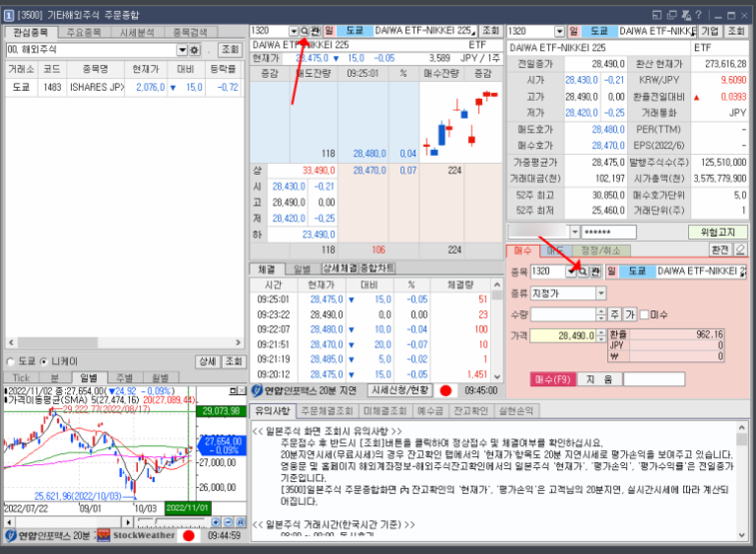Select the 니케이 radio button
Screen dimensions: 756x554
click(44, 361)
